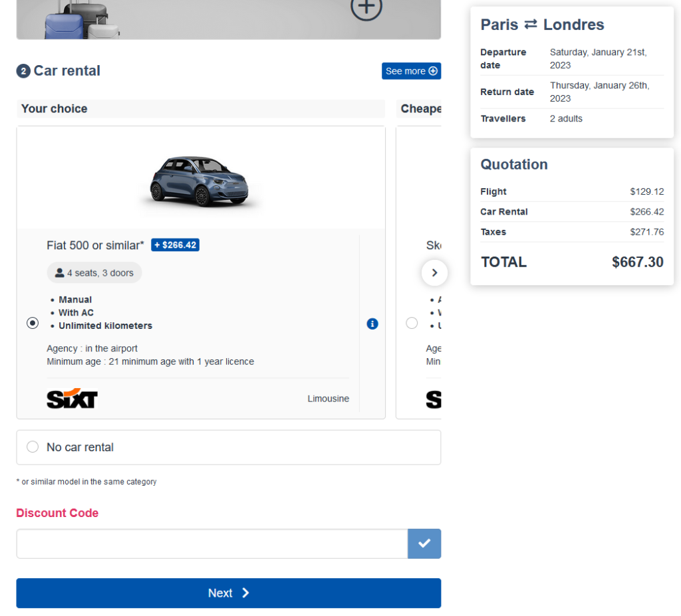The image size is (681, 616).
Task: Focus the Discount Code input field
Action: click(211, 544)
